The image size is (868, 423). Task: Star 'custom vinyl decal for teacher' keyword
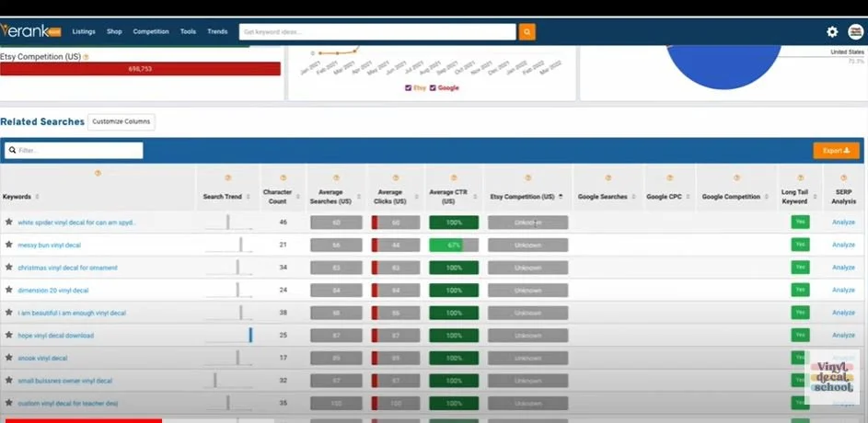9,403
